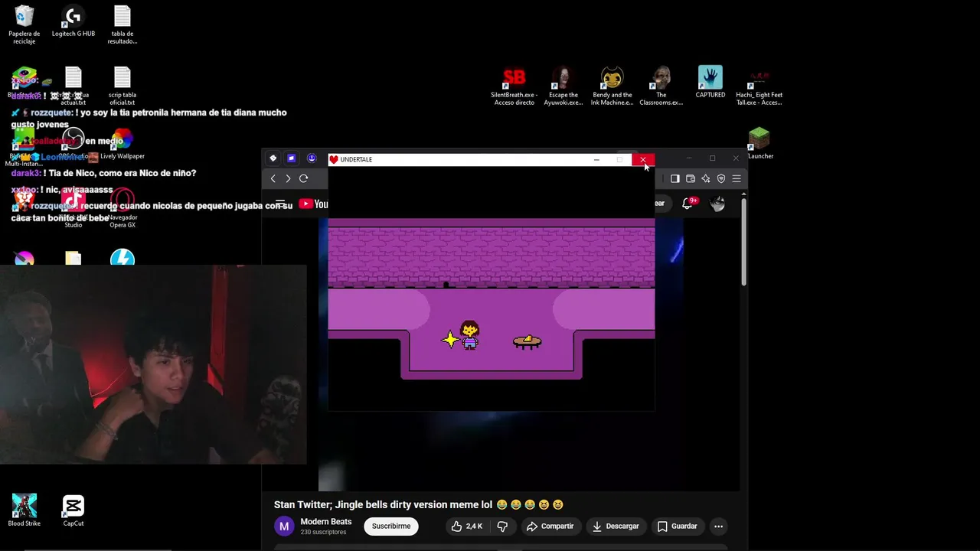This screenshot has height=551, width=980.
Task: Select the purple second pinned browser tab
Action: pyautogui.click(x=291, y=158)
